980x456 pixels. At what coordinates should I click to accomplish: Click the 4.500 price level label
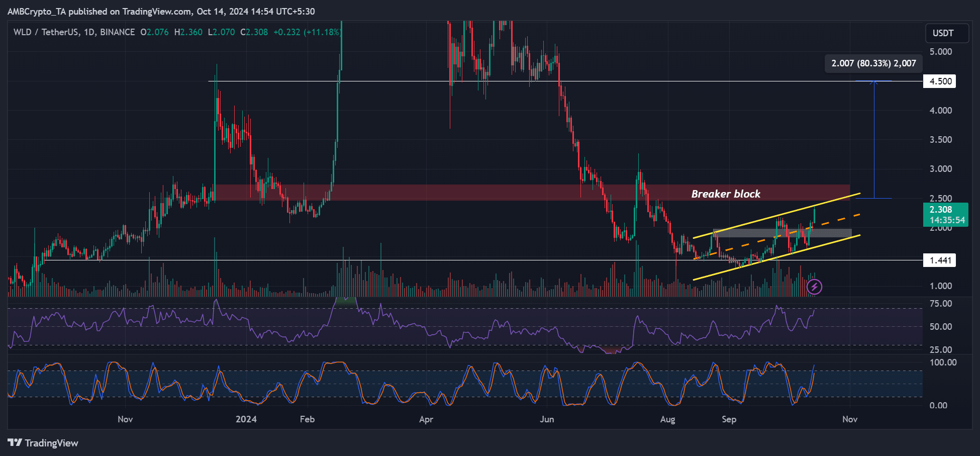(x=940, y=81)
